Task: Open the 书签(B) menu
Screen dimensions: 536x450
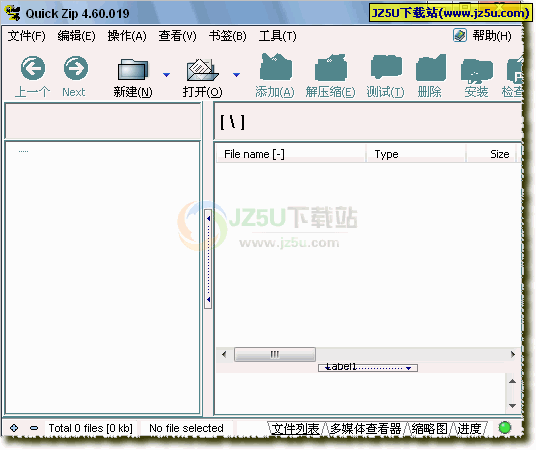Action: [227, 36]
